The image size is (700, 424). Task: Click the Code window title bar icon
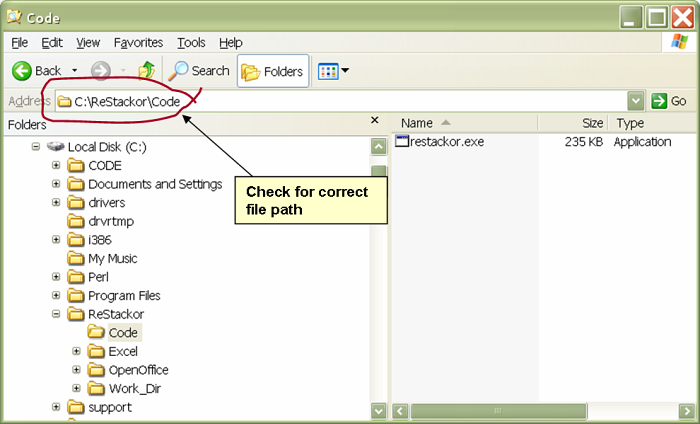[14, 17]
